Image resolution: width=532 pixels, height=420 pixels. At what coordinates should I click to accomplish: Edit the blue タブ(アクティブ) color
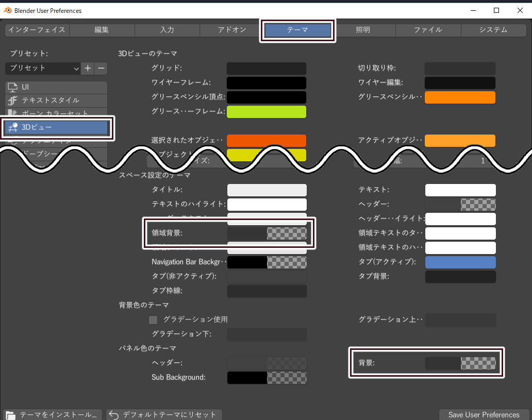click(460, 262)
